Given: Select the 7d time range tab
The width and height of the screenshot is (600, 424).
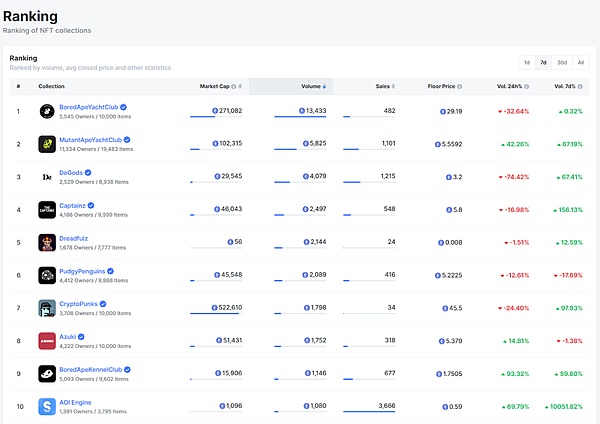Looking at the screenshot, I should tap(543, 62).
